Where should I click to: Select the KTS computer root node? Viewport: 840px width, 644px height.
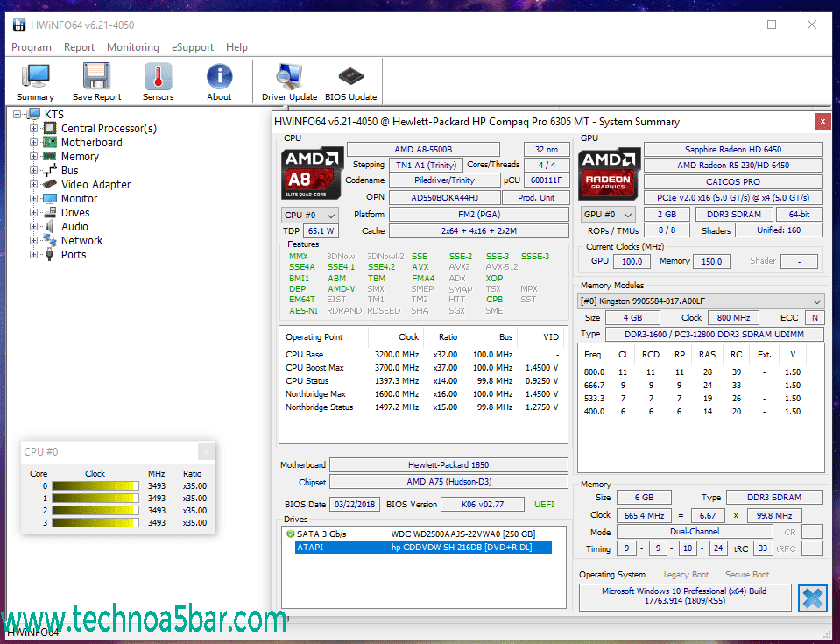53,114
